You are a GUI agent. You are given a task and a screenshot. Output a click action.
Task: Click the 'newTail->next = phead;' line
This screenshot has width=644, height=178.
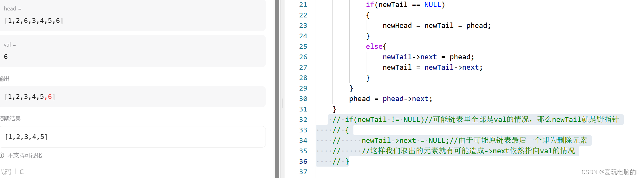click(x=428, y=57)
